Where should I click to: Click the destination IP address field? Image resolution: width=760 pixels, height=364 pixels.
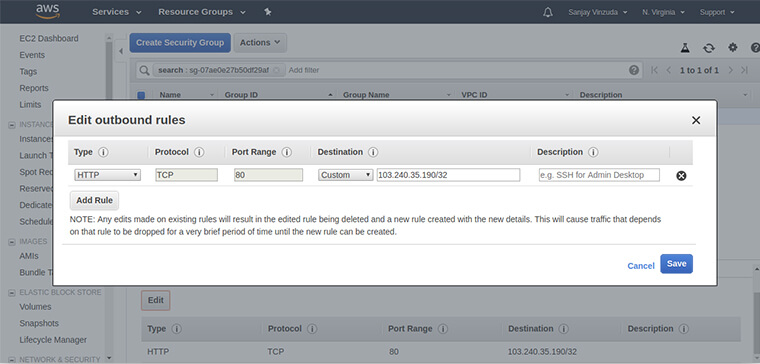tap(448, 175)
